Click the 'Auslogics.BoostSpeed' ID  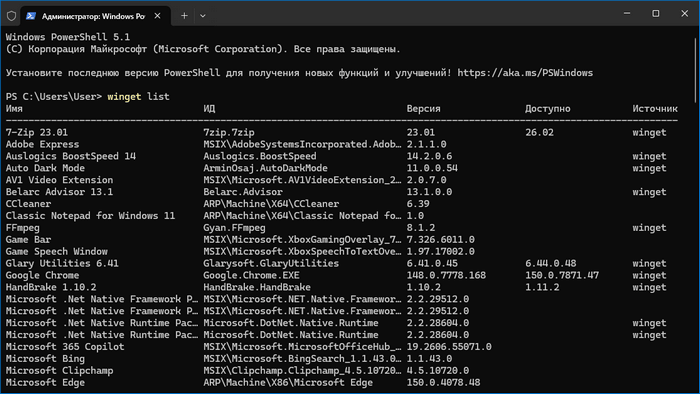pos(260,156)
